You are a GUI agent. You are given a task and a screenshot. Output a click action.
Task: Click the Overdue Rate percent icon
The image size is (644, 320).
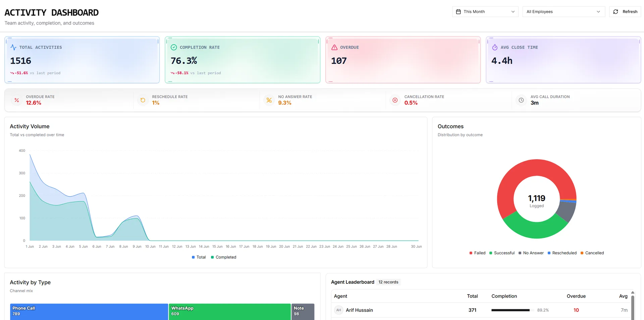pos(17,100)
